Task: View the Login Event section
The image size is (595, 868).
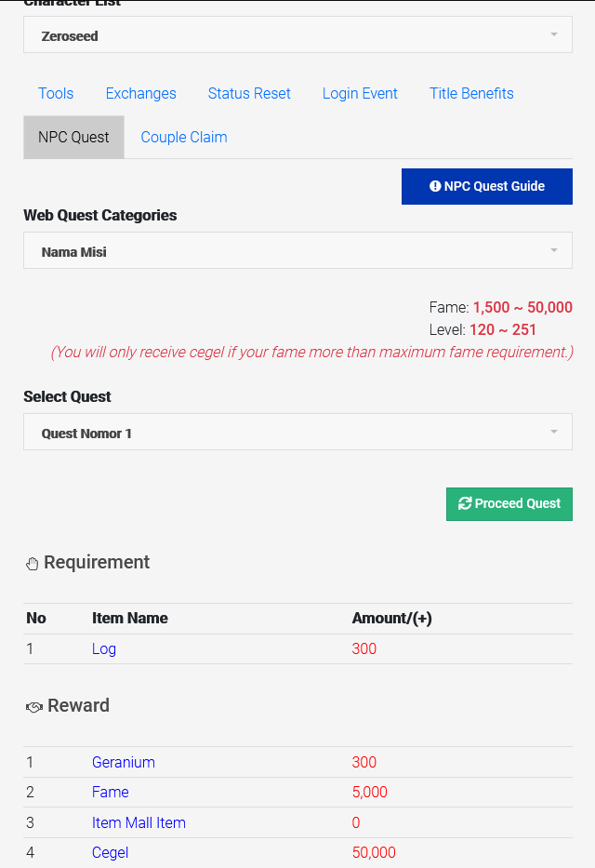Action: (360, 93)
